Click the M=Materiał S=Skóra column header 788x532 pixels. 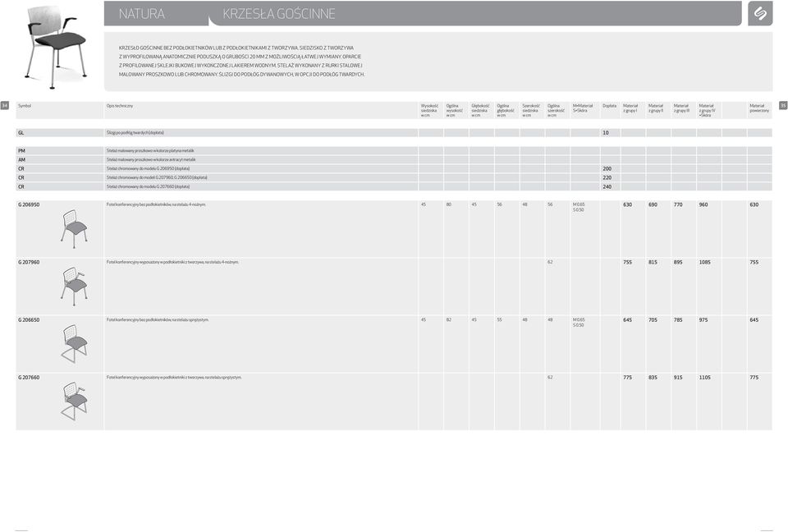583,108
